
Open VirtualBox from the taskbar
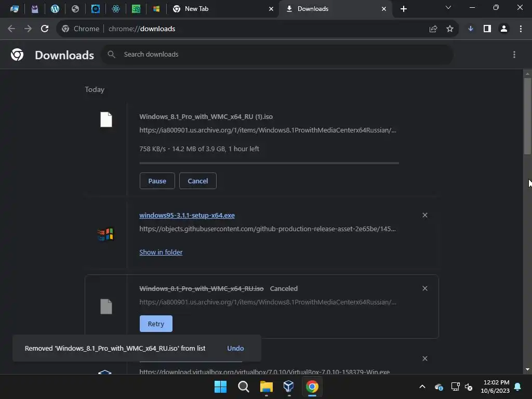tap(289, 387)
